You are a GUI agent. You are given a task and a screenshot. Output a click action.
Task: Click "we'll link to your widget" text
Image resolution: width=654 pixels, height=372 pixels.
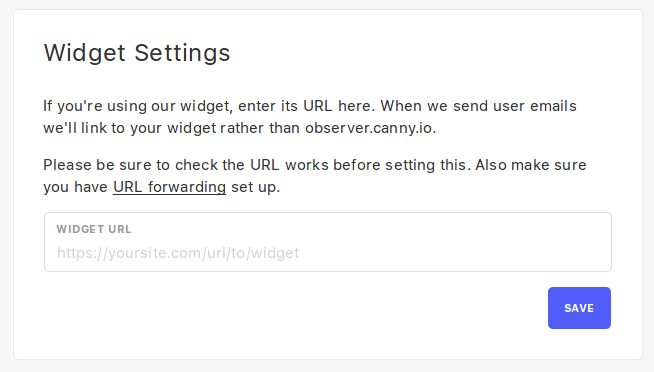[x=130, y=128]
